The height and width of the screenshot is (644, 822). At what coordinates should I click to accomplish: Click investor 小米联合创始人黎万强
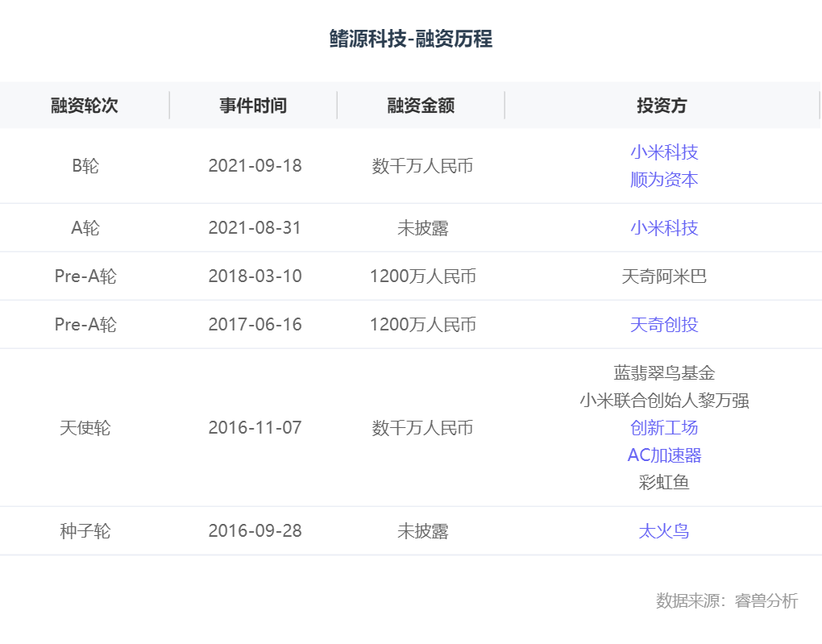tap(664, 400)
